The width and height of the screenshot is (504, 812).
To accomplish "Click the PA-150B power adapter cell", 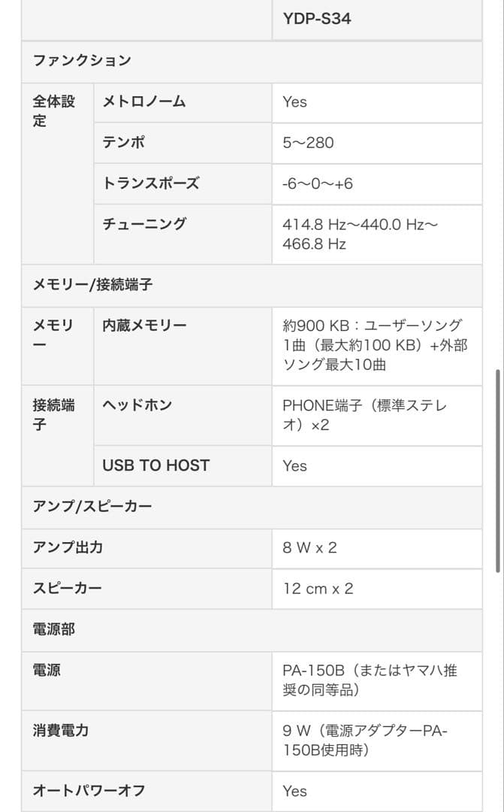I will click(370, 680).
